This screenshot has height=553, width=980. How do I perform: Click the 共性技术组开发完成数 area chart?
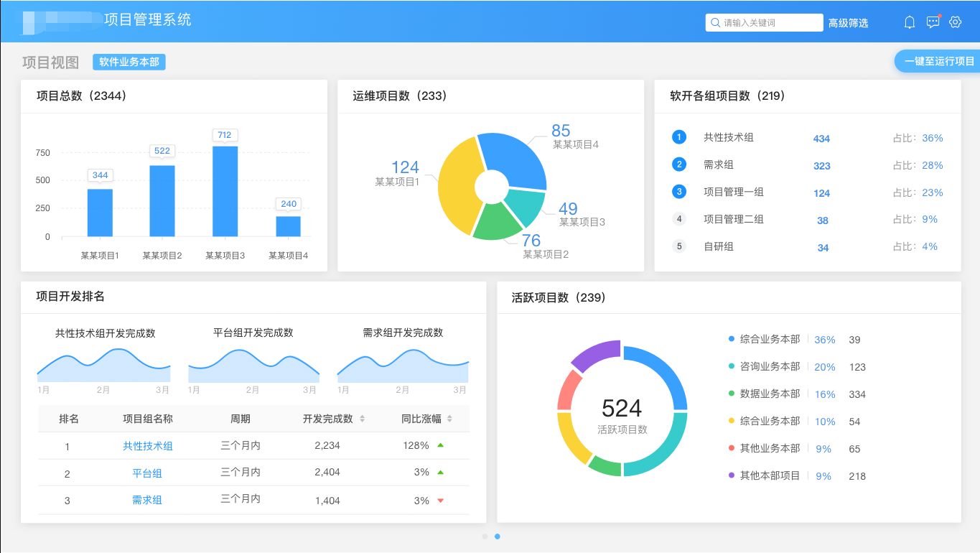(x=103, y=366)
